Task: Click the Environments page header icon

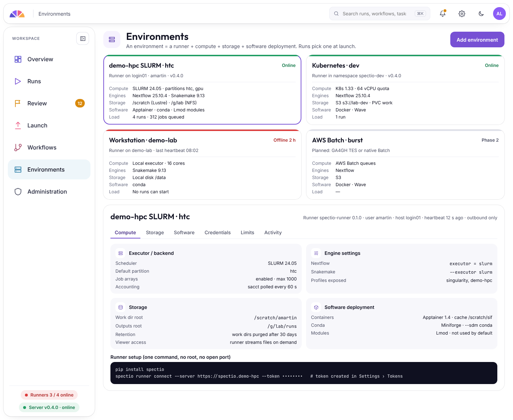Action: [x=112, y=39]
